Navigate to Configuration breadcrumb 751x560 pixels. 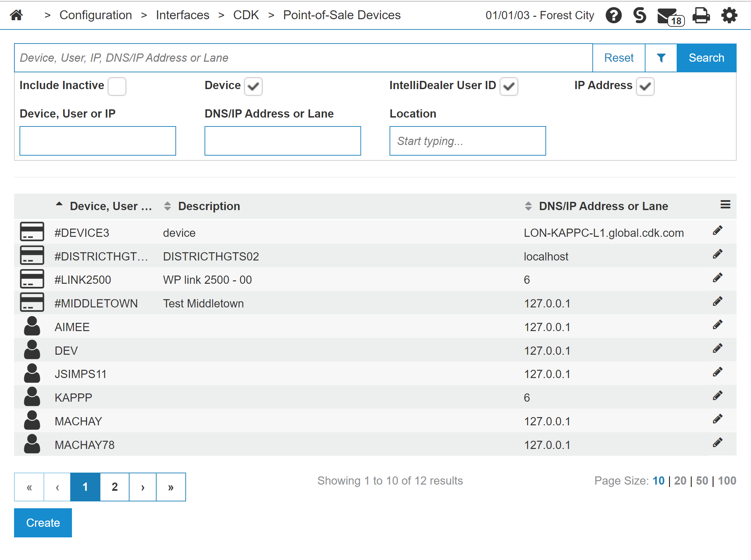coord(96,15)
